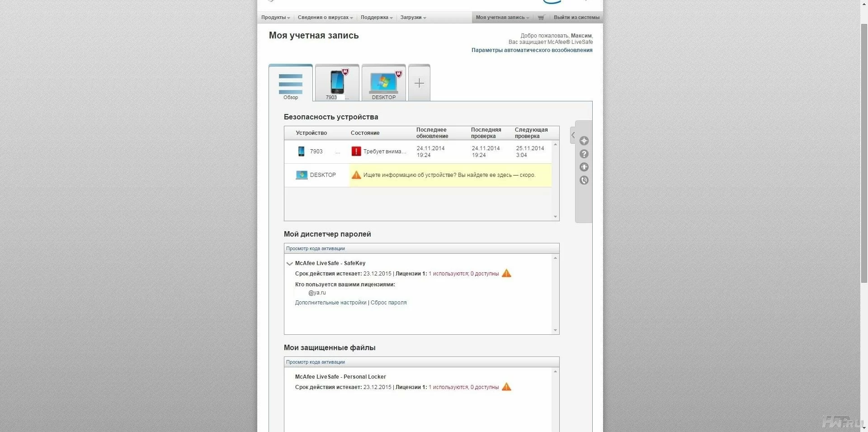Click the Сброс пароля link
Image resolution: width=868 pixels, height=432 pixels.
coord(388,303)
